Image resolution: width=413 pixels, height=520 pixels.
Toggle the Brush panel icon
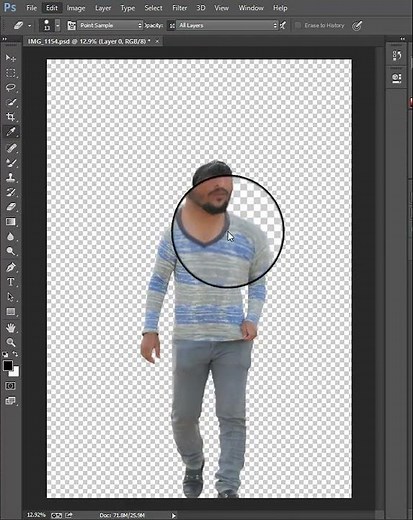(71, 25)
